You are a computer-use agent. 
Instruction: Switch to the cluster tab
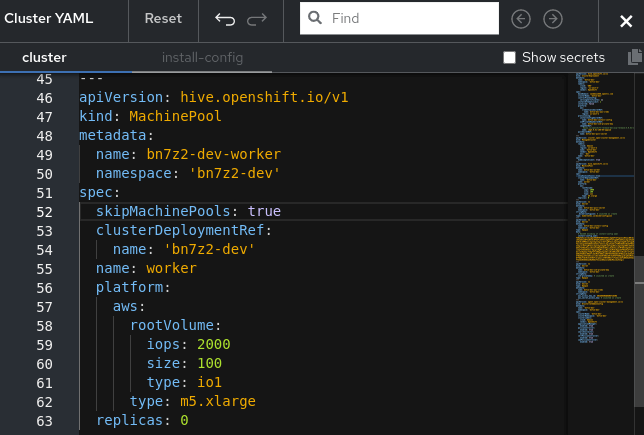click(44, 58)
